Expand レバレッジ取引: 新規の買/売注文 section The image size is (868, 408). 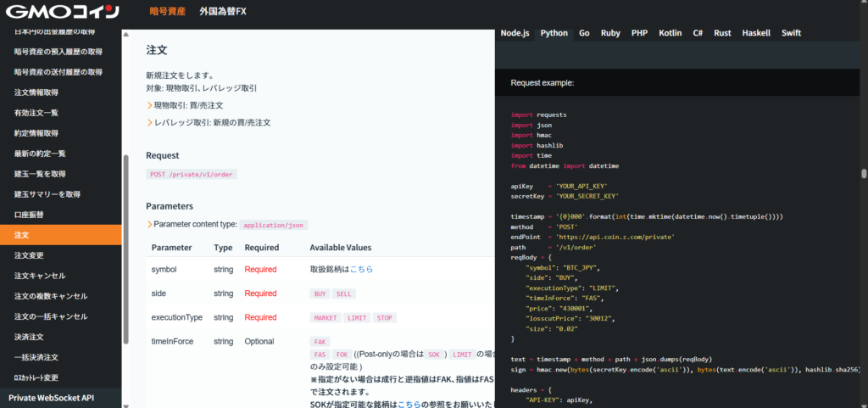(209, 123)
